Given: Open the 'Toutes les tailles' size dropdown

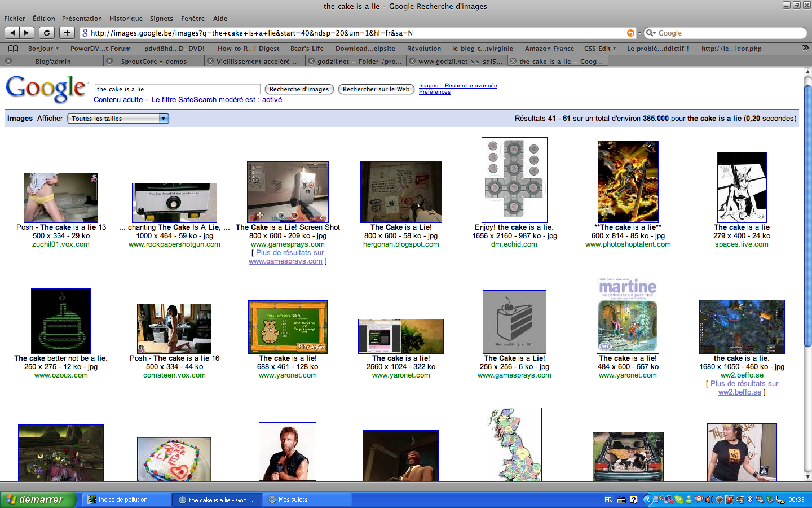Looking at the screenshot, I should tap(118, 119).
